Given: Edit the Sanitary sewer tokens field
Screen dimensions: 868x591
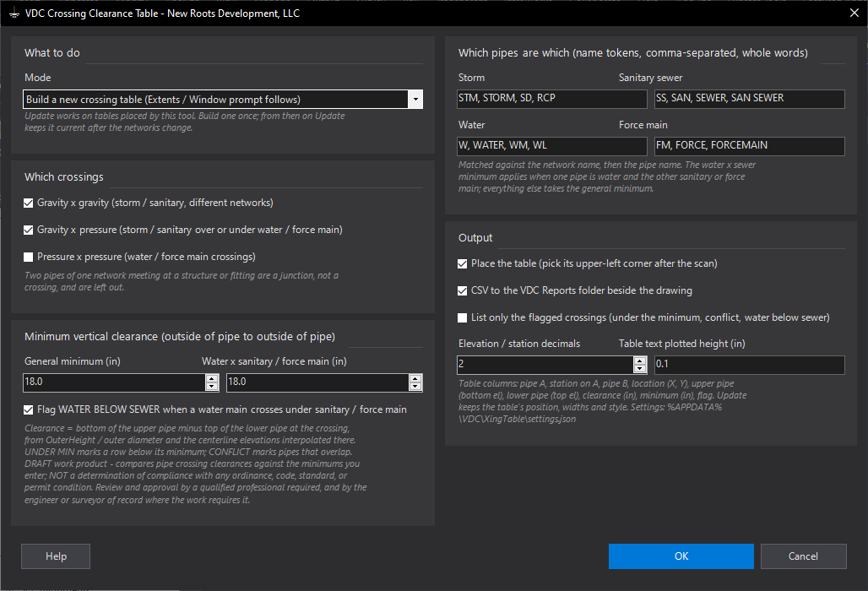Looking at the screenshot, I should [750, 99].
